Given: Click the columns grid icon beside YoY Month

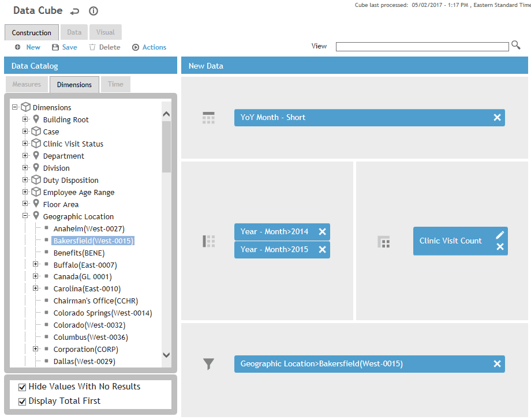Looking at the screenshot, I should (208, 118).
